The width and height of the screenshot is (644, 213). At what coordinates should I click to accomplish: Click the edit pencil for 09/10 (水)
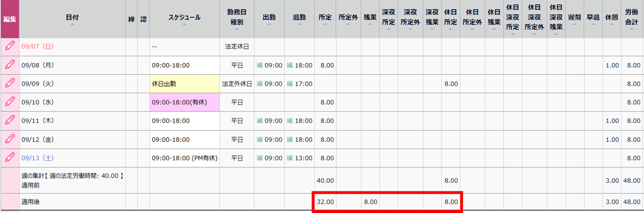click(x=10, y=102)
